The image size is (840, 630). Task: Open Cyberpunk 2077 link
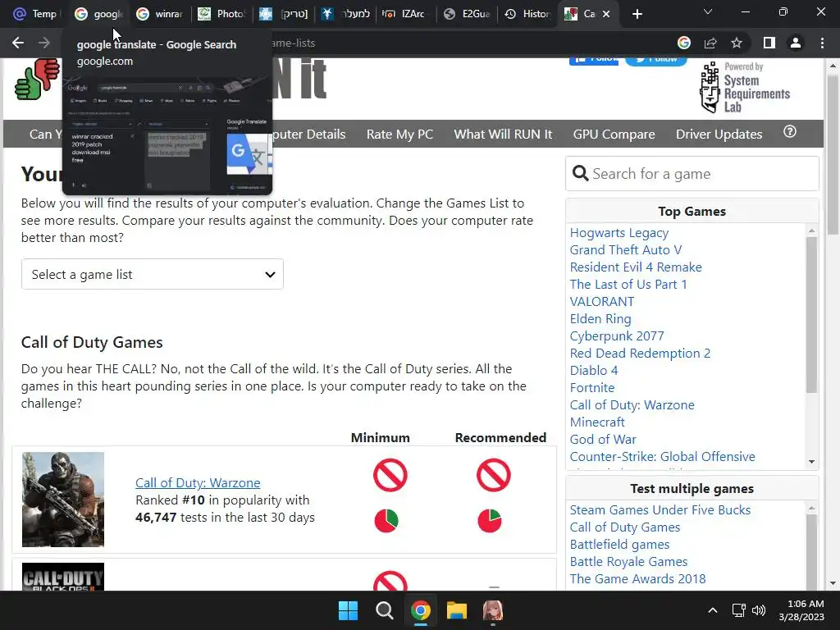coord(617,336)
